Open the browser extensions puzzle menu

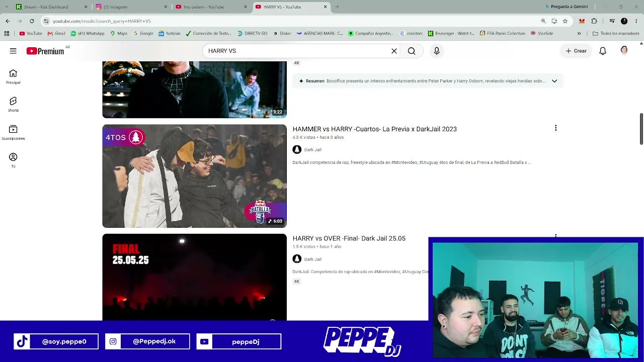tap(594, 21)
